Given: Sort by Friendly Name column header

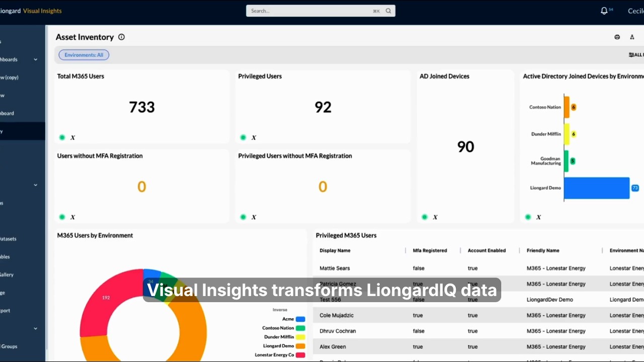Looking at the screenshot, I should click(x=543, y=250).
